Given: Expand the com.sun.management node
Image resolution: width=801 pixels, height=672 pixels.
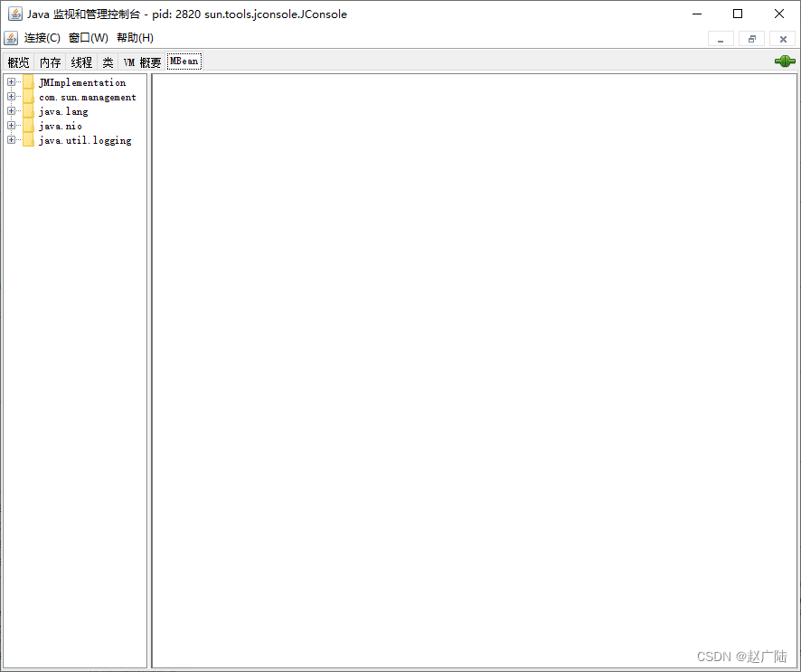Looking at the screenshot, I should [11, 96].
